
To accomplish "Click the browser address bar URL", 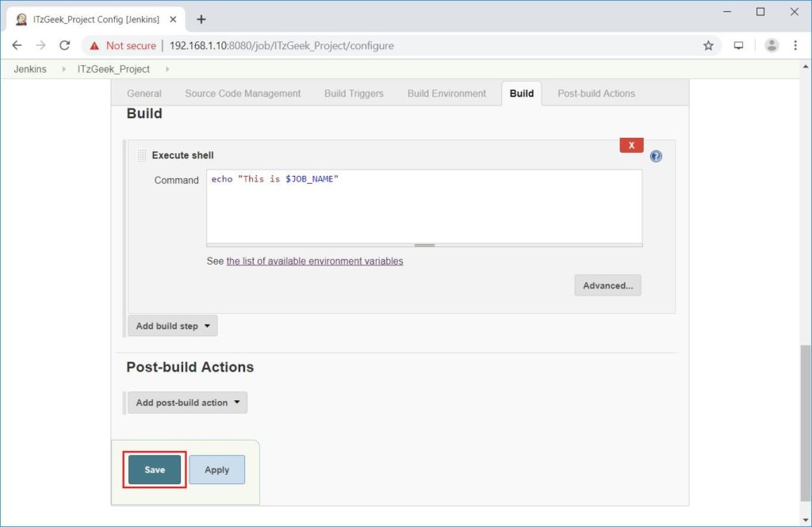I will tap(282, 45).
